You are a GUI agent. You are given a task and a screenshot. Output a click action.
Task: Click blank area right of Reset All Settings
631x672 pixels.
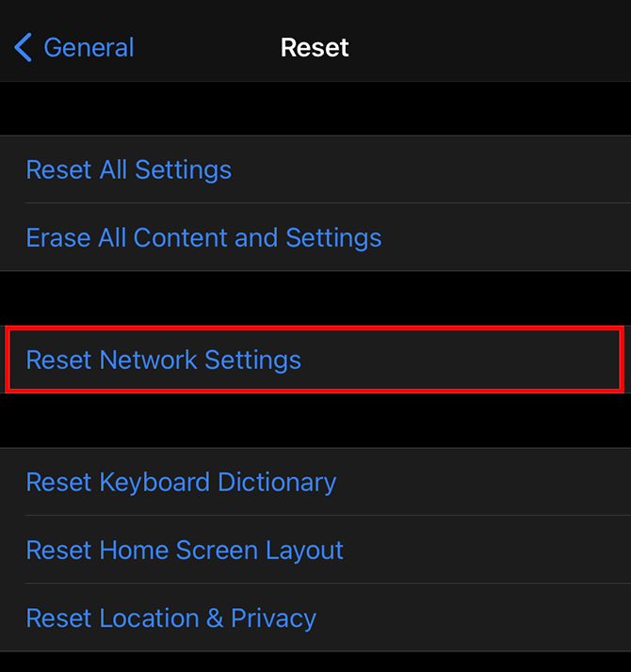coord(452,169)
